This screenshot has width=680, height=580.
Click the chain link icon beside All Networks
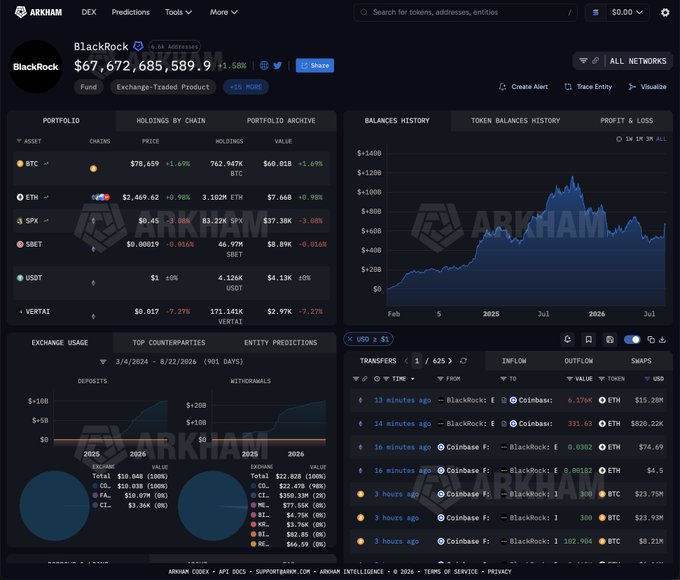(x=595, y=61)
